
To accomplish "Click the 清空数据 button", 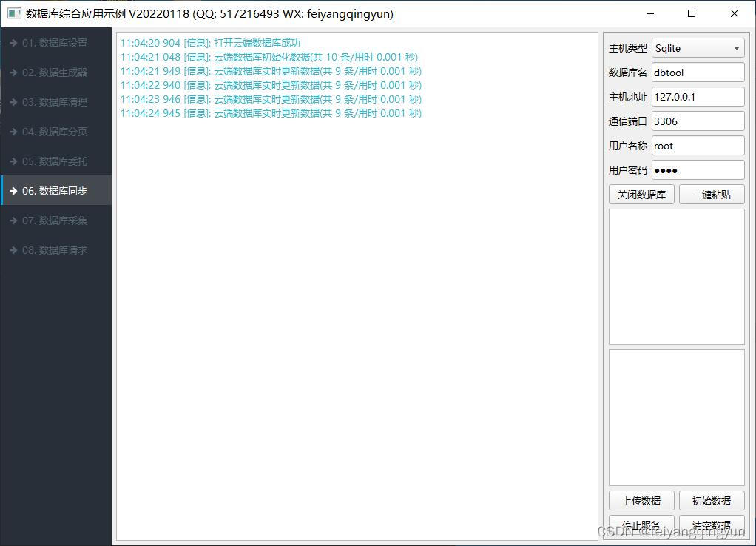I will coord(712,525).
